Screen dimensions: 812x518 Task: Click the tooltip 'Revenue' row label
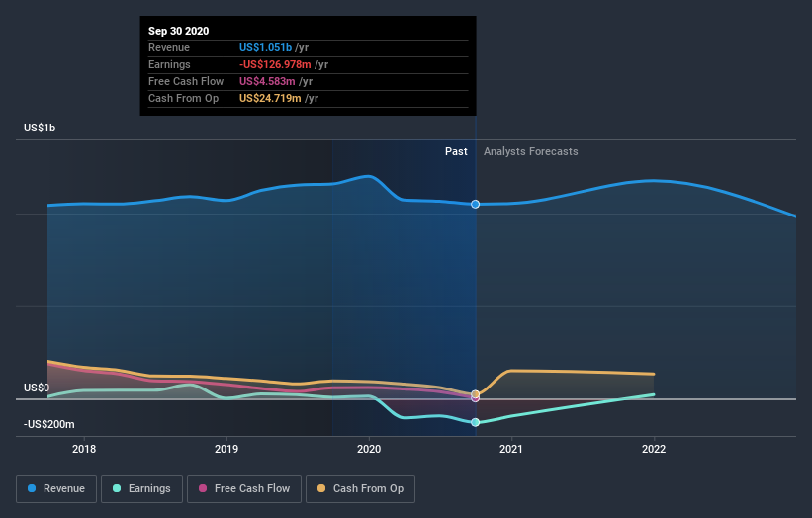[x=169, y=47]
